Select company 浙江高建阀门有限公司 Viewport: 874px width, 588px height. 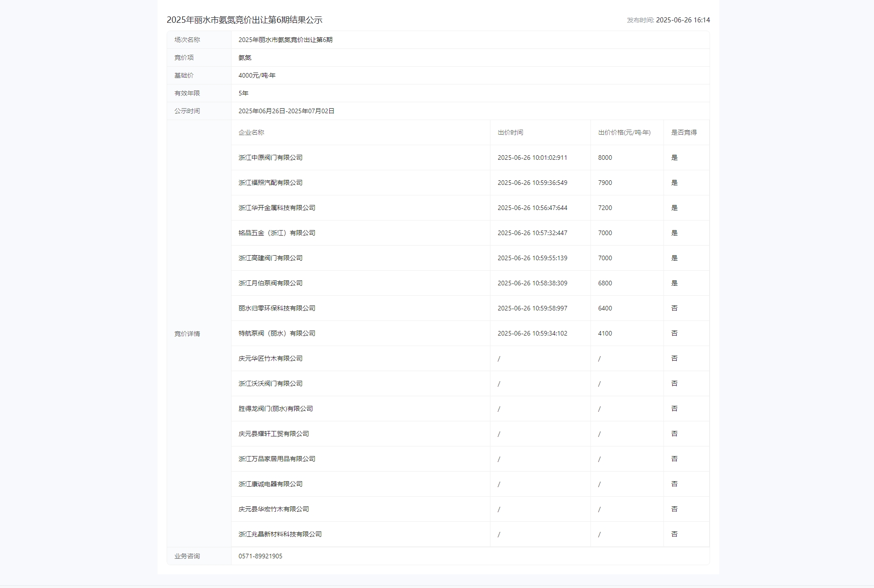pyautogui.click(x=270, y=258)
